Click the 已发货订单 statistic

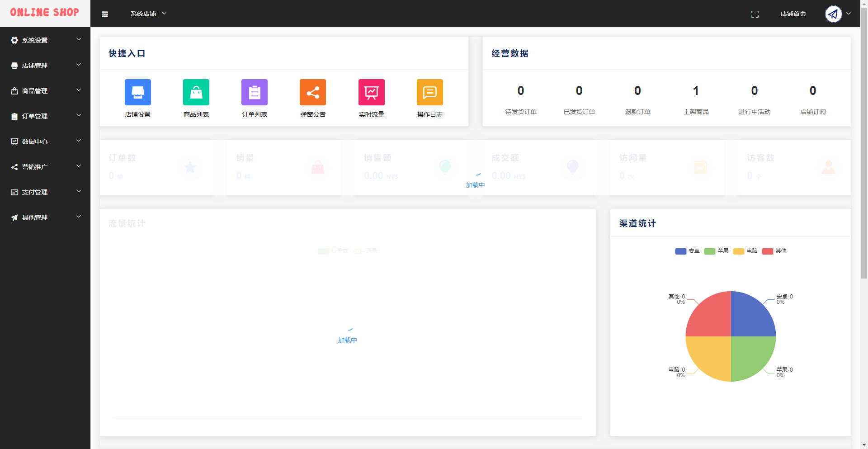point(579,99)
